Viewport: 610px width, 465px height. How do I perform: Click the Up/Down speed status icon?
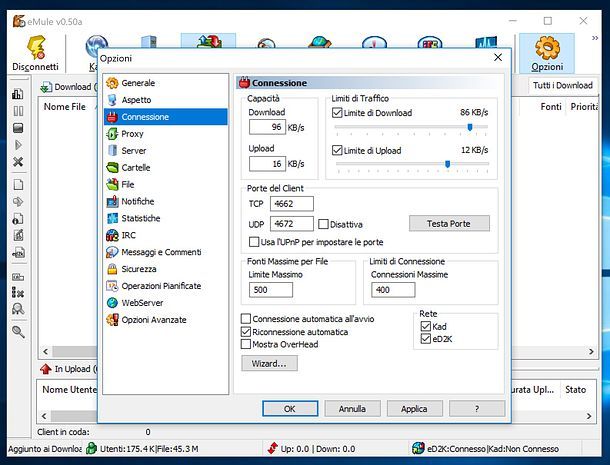pyautogui.click(x=273, y=449)
